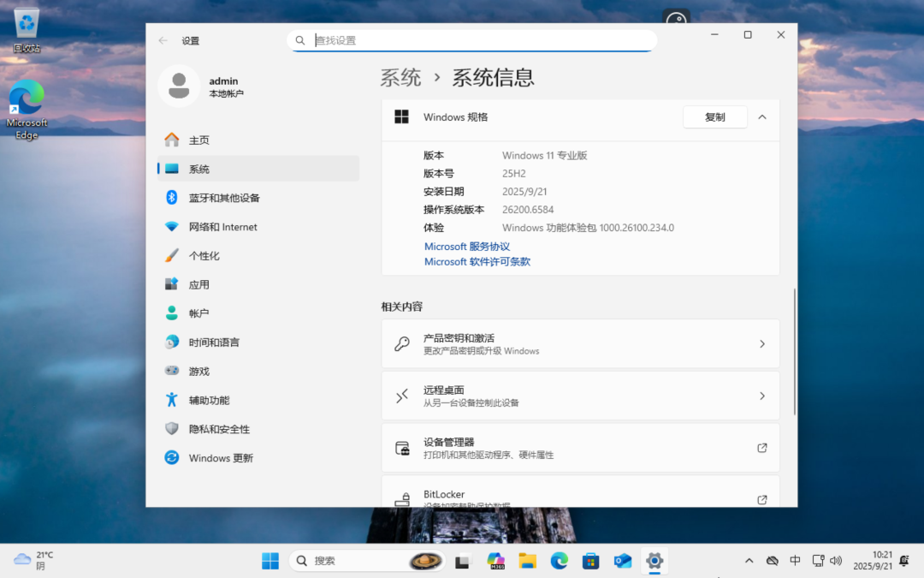Click the Windows logo beside Windows 规格
924x578 pixels.
402,116
